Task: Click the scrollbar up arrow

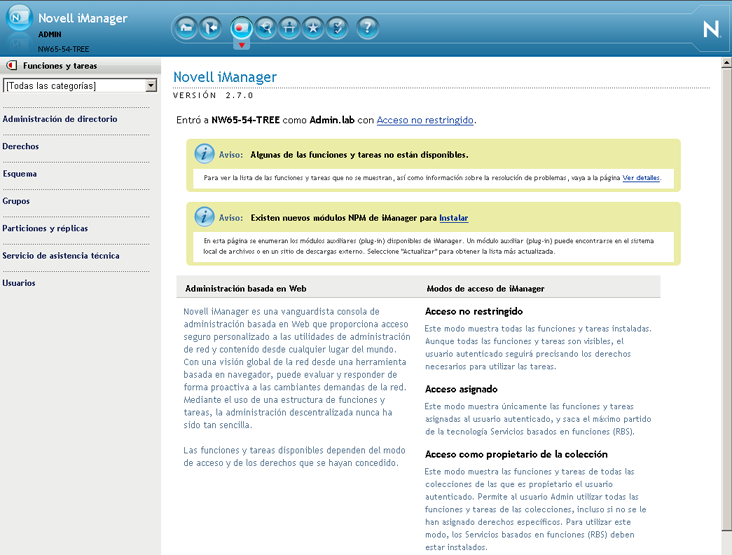Action: [x=726, y=62]
